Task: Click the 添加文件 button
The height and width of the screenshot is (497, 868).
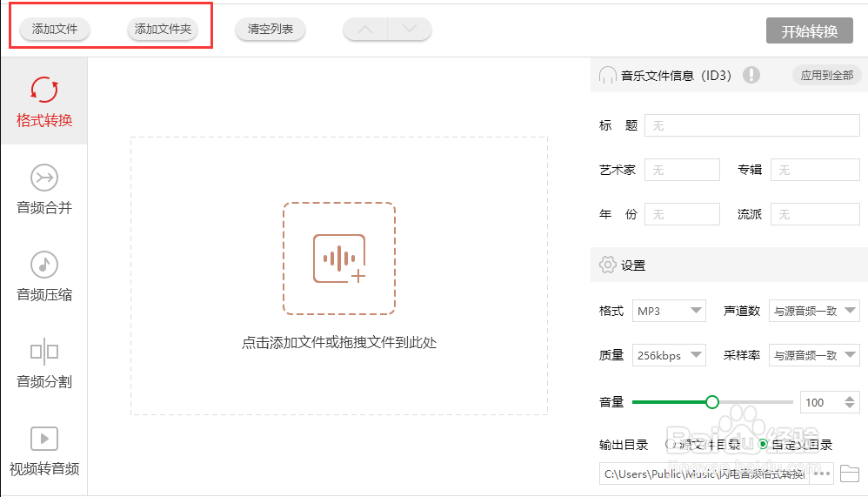Action: [55, 30]
